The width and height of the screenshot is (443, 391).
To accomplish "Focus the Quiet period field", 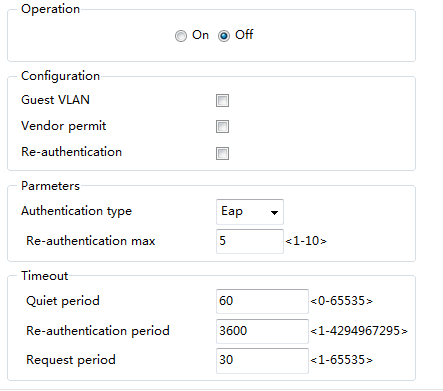I will pos(262,301).
